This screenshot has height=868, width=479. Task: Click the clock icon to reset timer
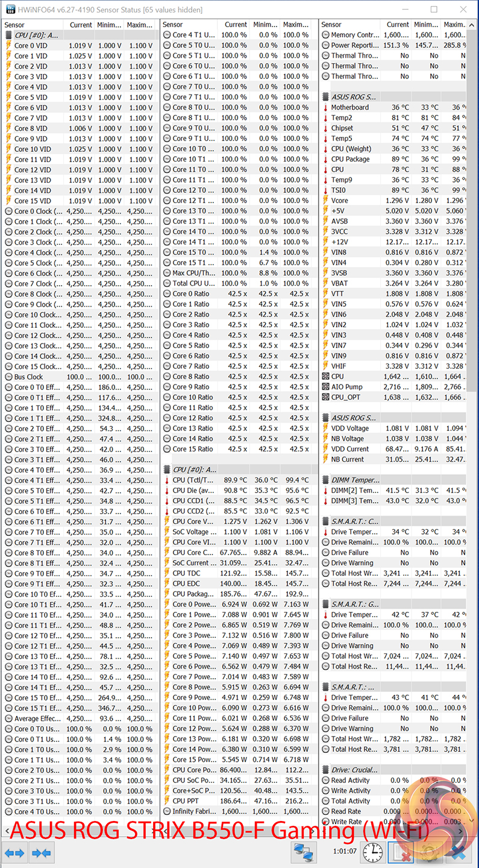pos(373,852)
